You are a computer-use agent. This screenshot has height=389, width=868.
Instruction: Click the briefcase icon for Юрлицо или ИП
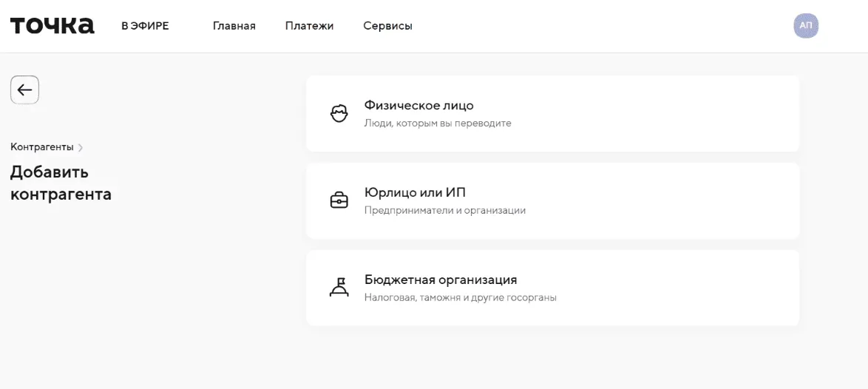click(x=339, y=200)
